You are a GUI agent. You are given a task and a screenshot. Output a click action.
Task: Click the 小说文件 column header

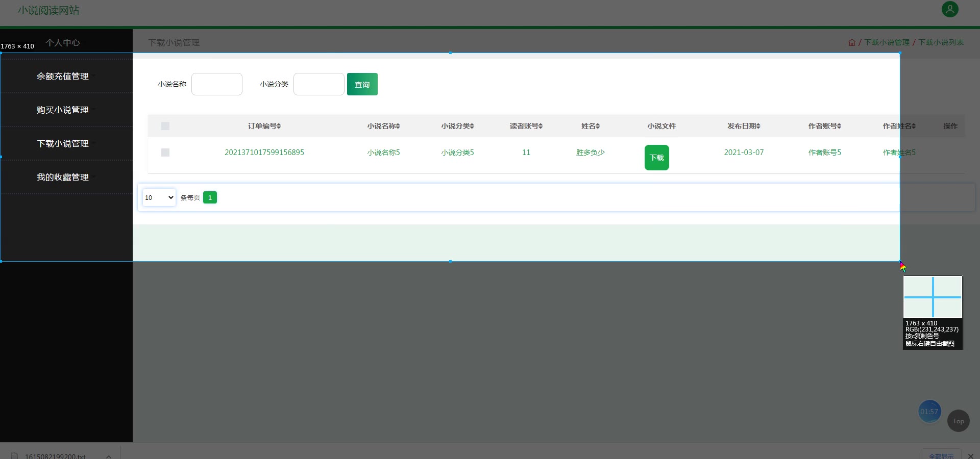[661, 126]
